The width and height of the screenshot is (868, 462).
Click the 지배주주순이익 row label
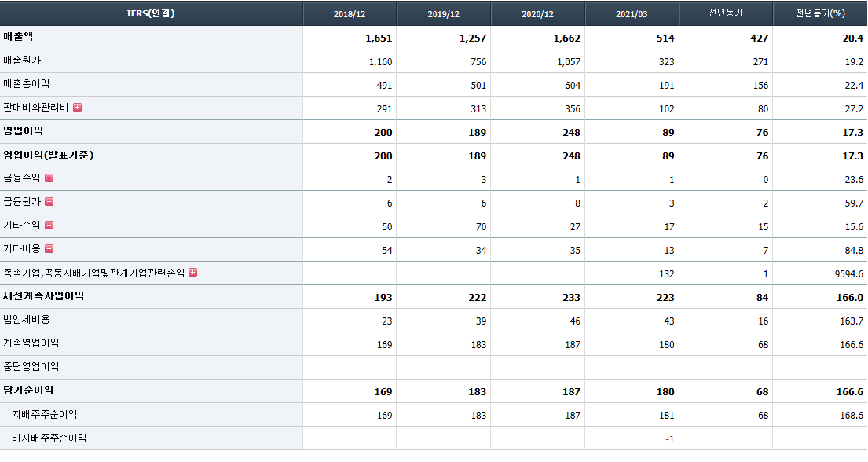coord(44,414)
